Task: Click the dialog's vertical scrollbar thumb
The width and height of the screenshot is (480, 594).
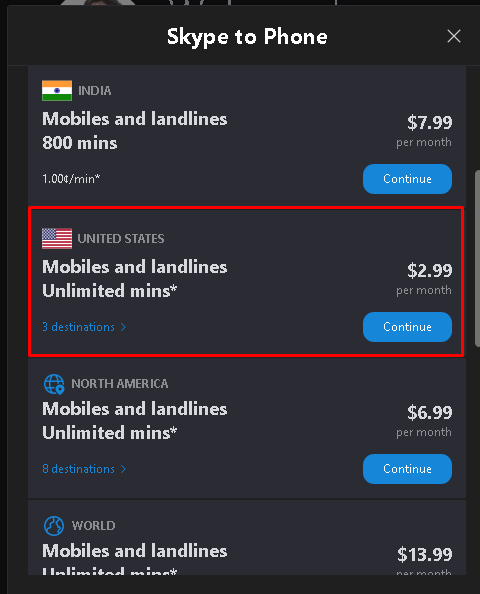Action: [x=477, y=258]
